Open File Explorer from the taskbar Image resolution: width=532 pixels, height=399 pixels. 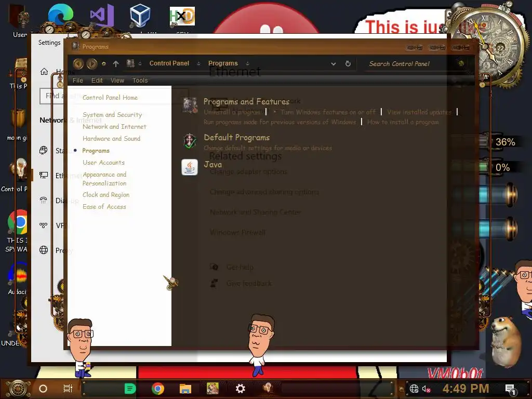click(x=185, y=389)
